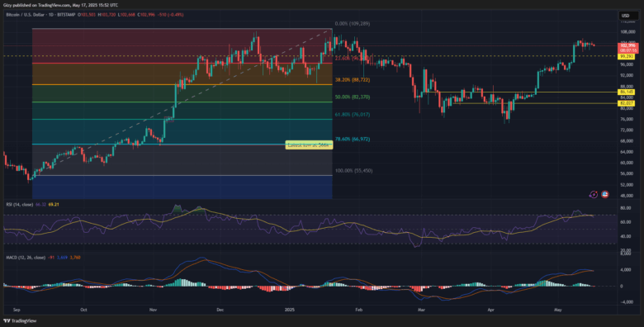
Task: Click the US flag economic event icon
Action: pos(604,194)
